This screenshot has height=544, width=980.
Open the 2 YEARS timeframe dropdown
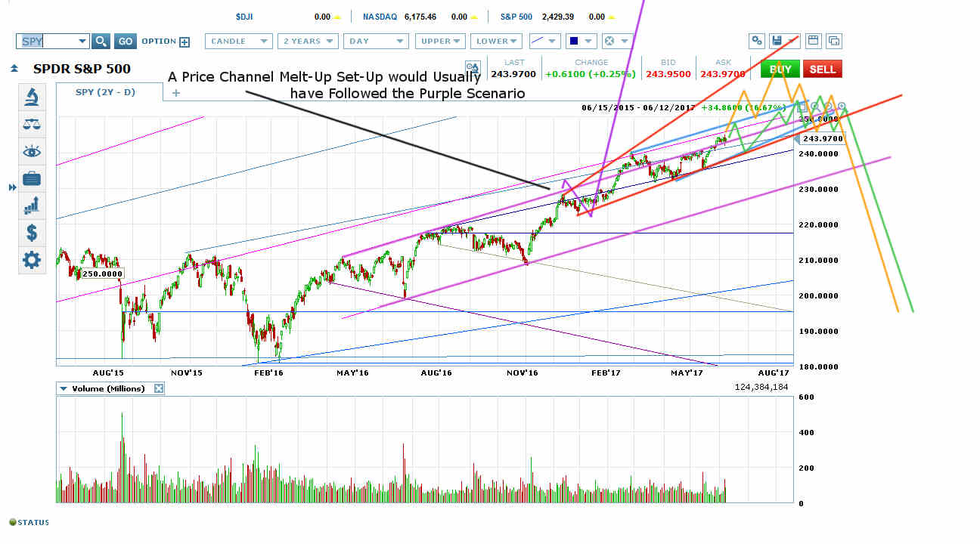308,42
